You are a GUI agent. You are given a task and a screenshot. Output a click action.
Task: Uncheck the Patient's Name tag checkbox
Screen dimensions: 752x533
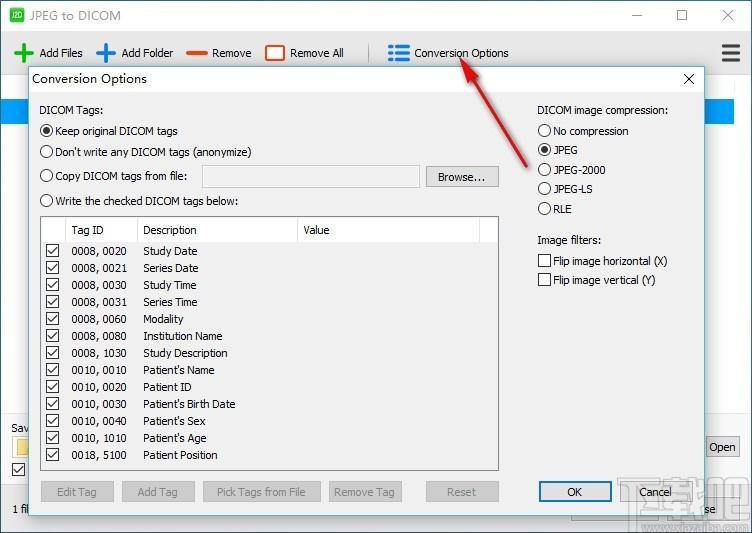53,370
